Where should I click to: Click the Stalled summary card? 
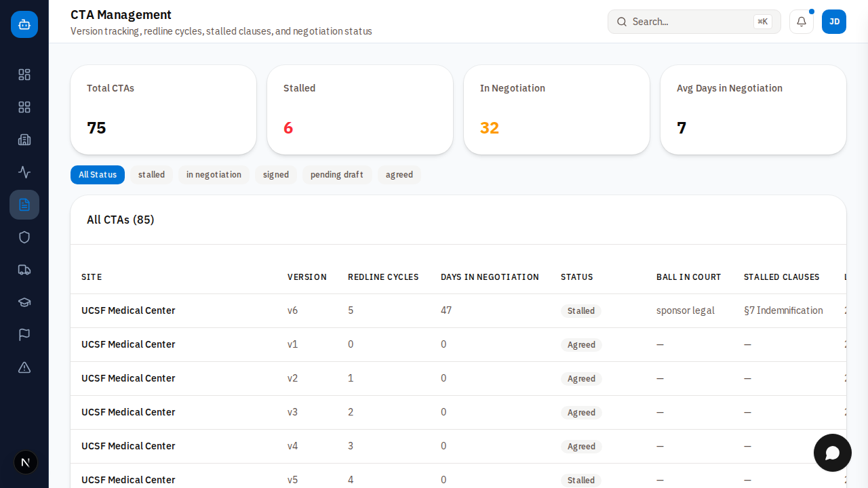(360, 110)
